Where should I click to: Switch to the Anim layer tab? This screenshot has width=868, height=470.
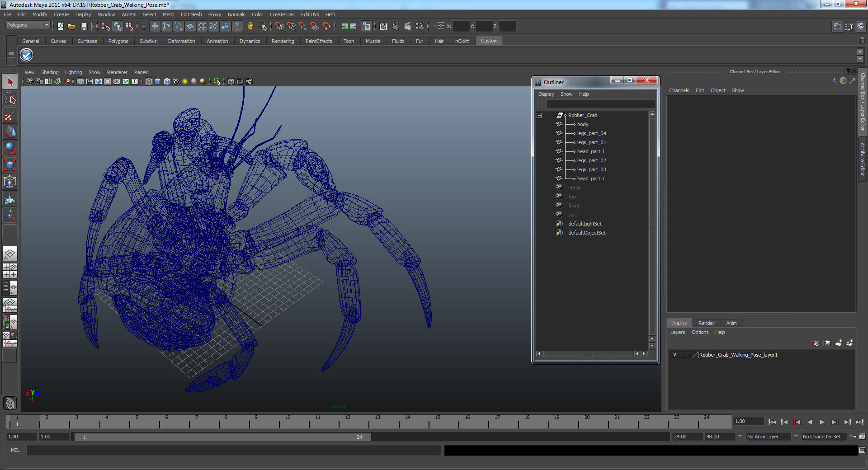[x=731, y=323]
